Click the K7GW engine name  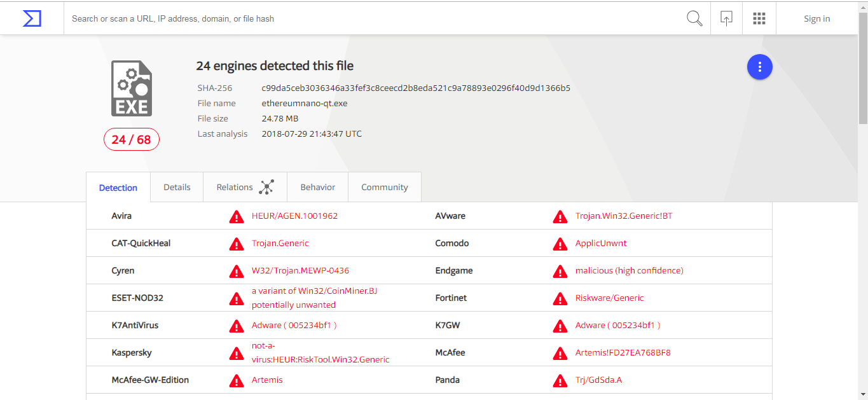click(448, 325)
